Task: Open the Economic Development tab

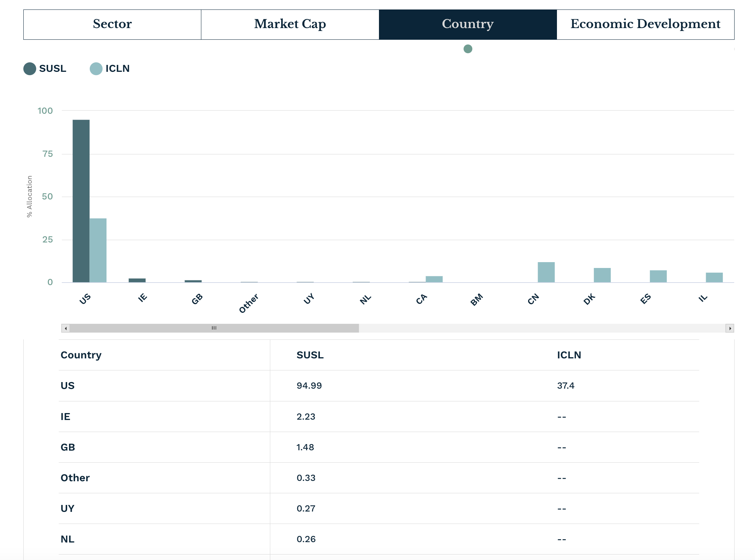Action: 645,24
